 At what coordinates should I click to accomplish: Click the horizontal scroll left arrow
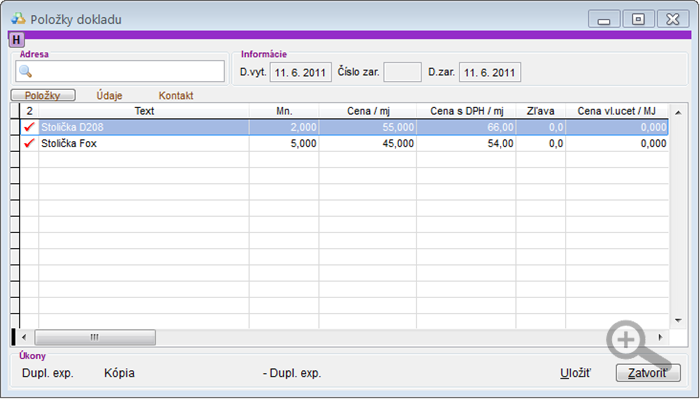(x=25, y=337)
